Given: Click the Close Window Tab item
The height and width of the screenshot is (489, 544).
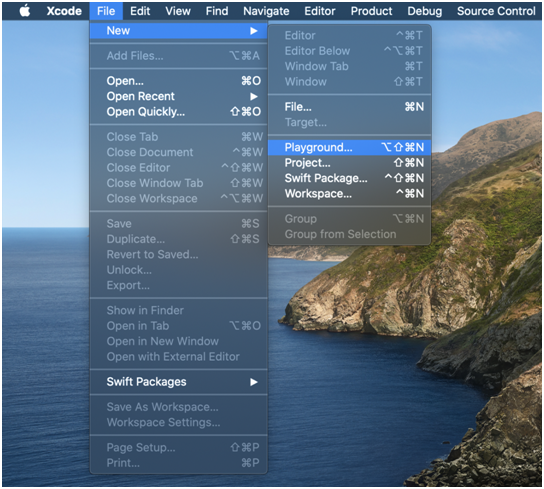Looking at the screenshot, I should click(178, 183).
